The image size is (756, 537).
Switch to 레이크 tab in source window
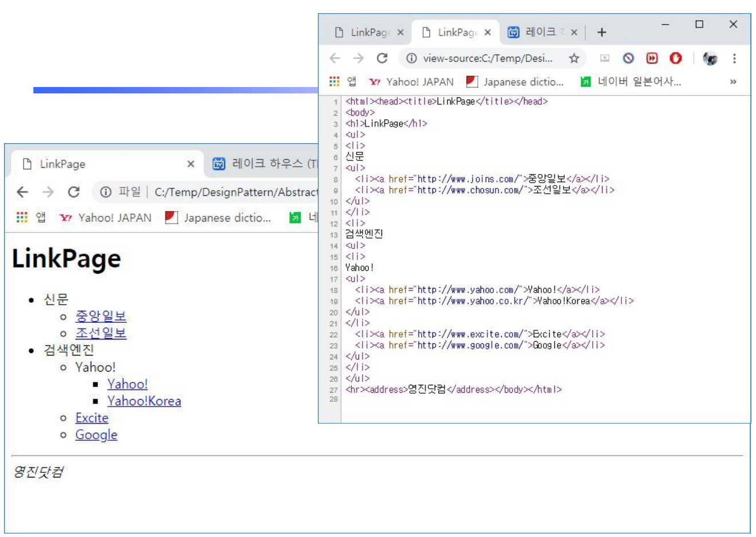(x=542, y=33)
